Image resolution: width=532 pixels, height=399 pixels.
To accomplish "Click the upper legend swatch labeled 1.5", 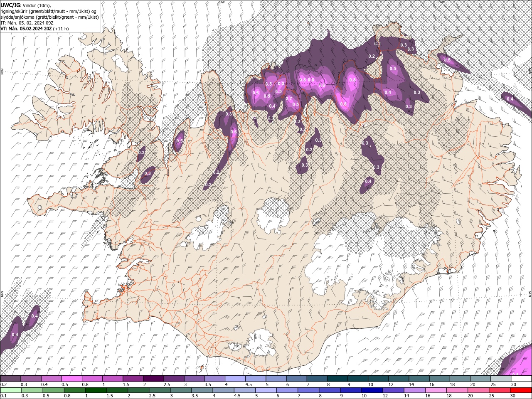I will 133,379.
